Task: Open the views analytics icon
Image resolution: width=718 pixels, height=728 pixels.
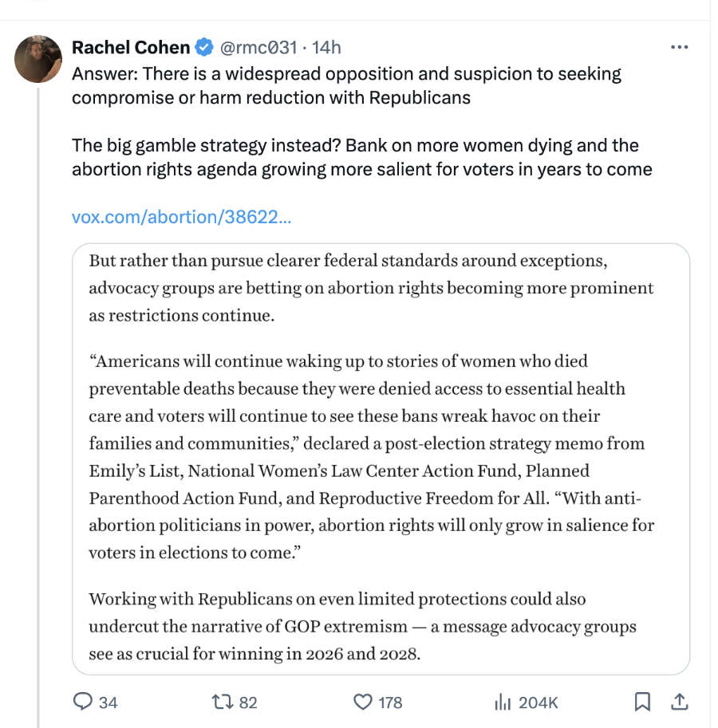Action: (x=505, y=702)
